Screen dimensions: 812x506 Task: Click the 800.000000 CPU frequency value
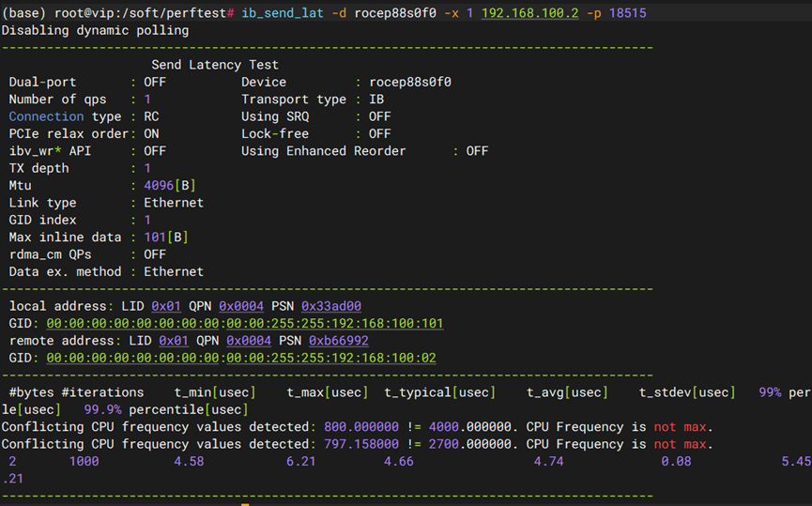coord(361,427)
